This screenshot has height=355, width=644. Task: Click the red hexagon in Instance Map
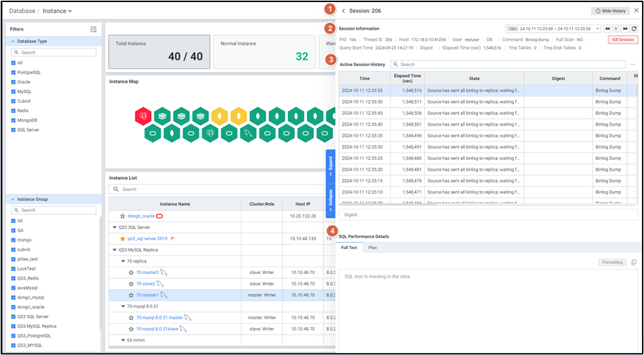coord(143,116)
